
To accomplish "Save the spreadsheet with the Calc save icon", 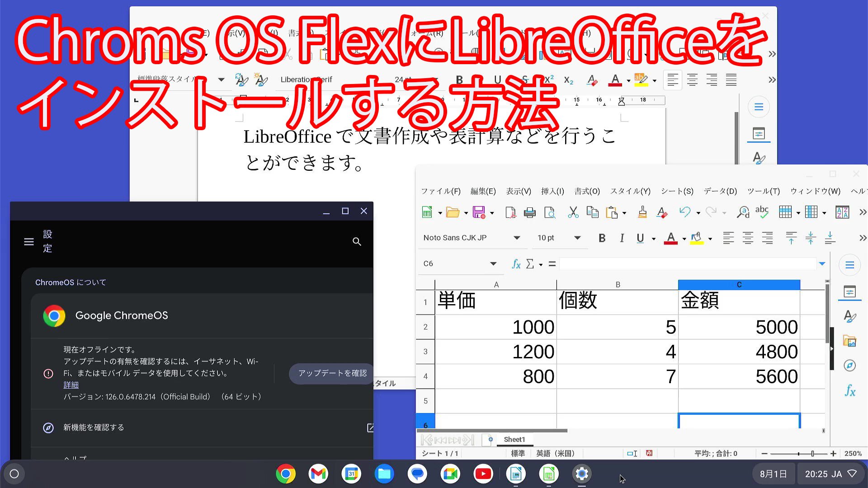I will (x=479, y=212).
